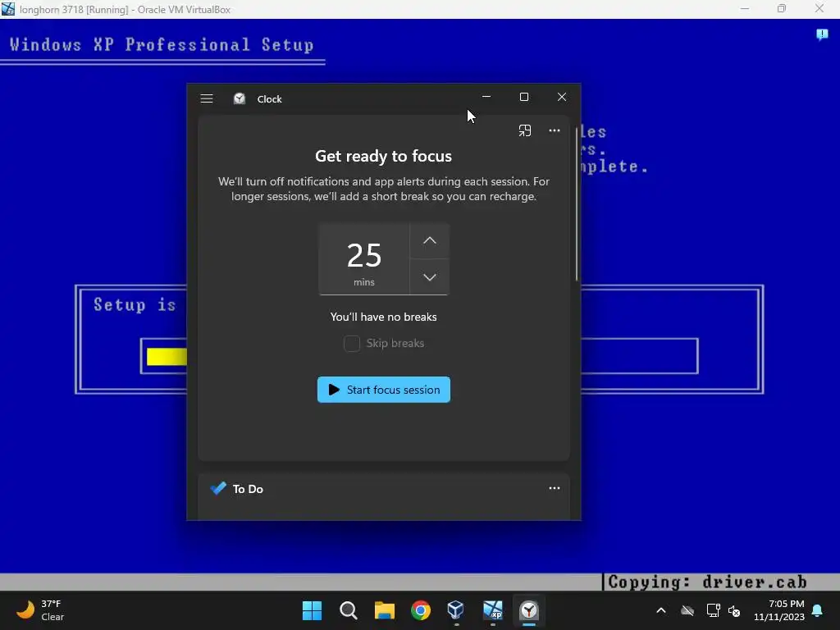
Task: Open the 7:05 PM date and time flyout
Action: pyautogui.click(x=779, y=610)
